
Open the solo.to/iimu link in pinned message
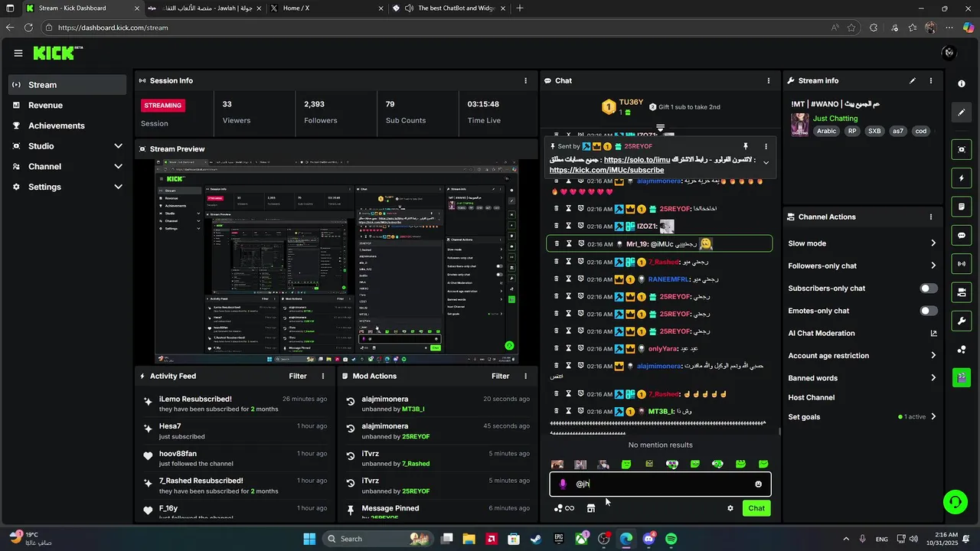637,160
